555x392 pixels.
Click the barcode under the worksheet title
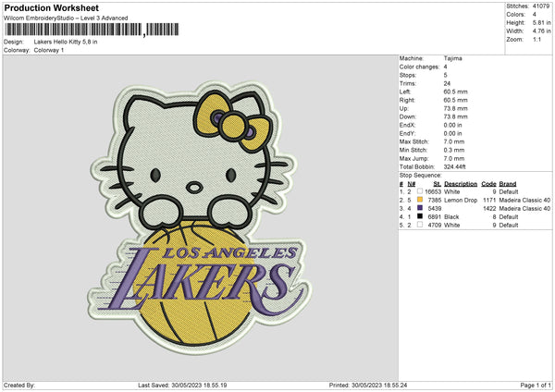point(92,30)
